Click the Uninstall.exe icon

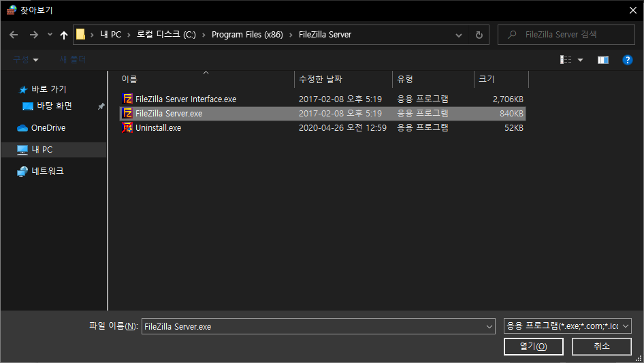click(x=127, y=128)
